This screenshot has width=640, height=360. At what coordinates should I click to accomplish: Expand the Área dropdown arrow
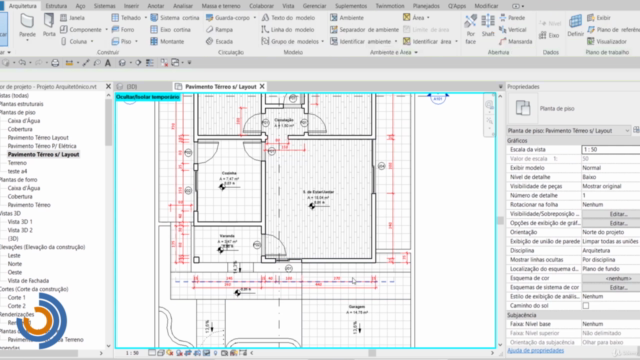tap(428, 18)
